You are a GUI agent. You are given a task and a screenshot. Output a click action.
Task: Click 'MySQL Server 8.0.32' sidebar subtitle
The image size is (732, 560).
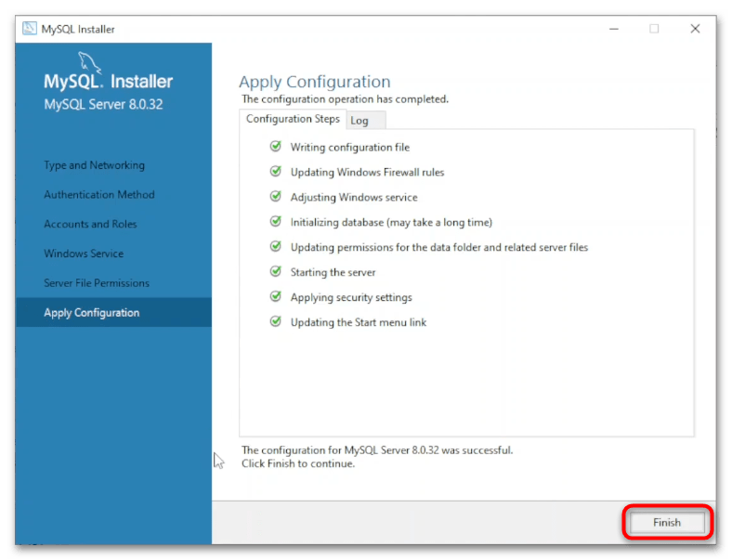(x=103, y=104)
